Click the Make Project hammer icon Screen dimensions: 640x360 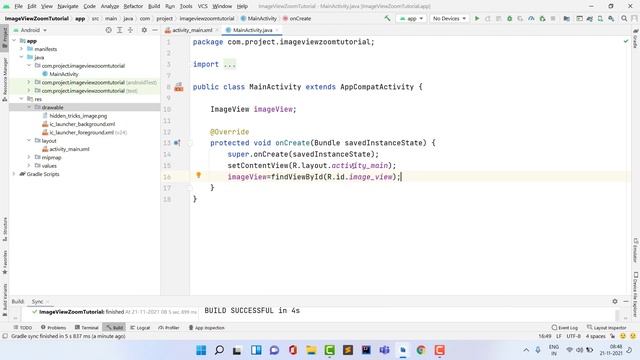(387, 18)
